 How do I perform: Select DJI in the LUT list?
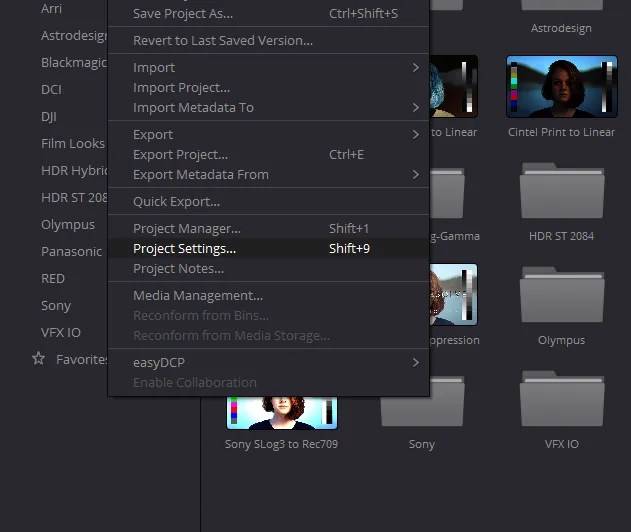click(49, 117)
